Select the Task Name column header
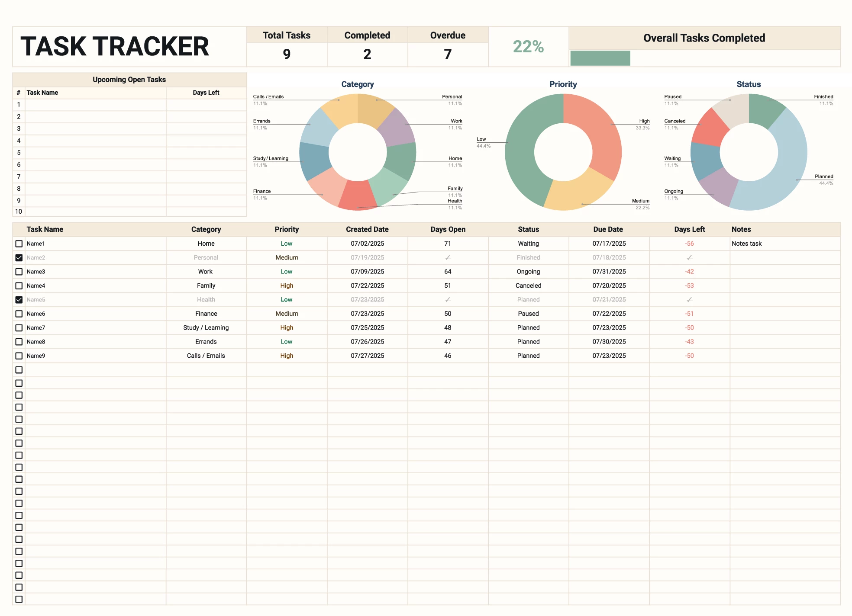Viewport: 852px width, 616px height. (x=45, y=229)
